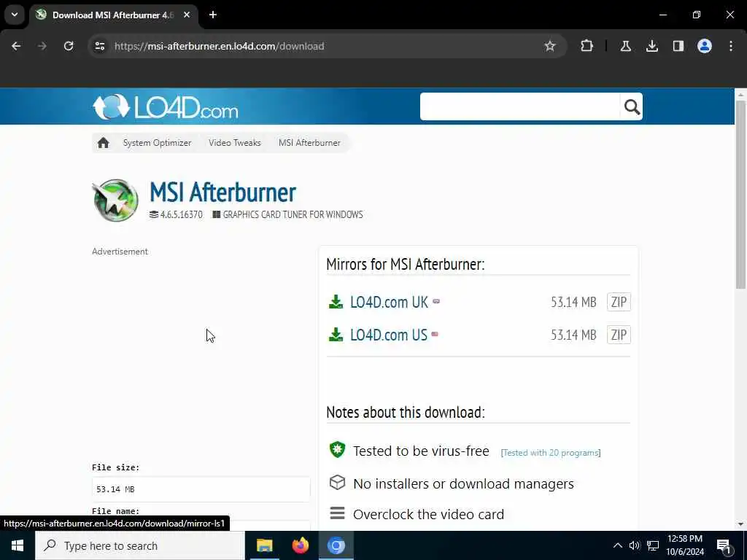Bookmark this page with the star
This screenshot has width=747, height=560.
coord(550,46)
